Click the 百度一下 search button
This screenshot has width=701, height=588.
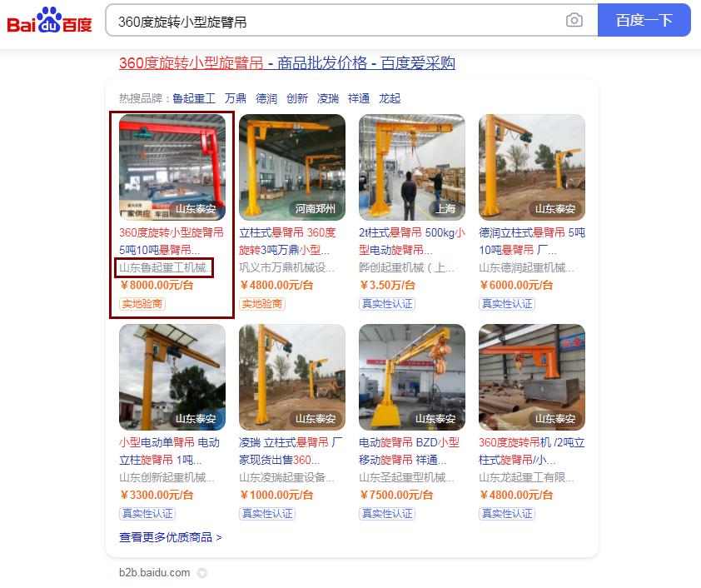click(644, 20)
